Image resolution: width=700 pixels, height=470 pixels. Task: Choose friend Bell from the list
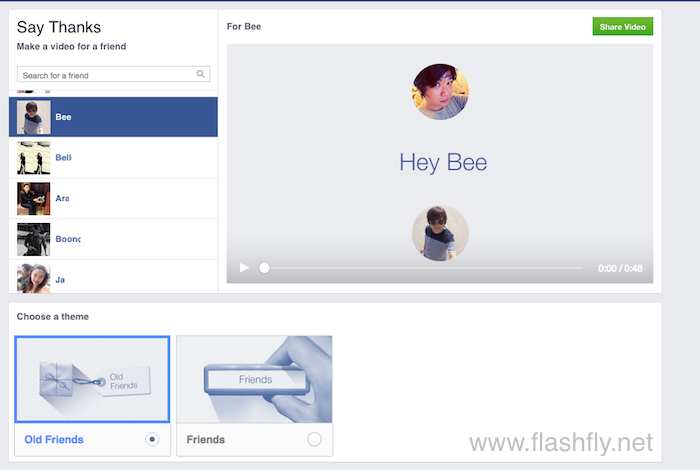[63, 158]
